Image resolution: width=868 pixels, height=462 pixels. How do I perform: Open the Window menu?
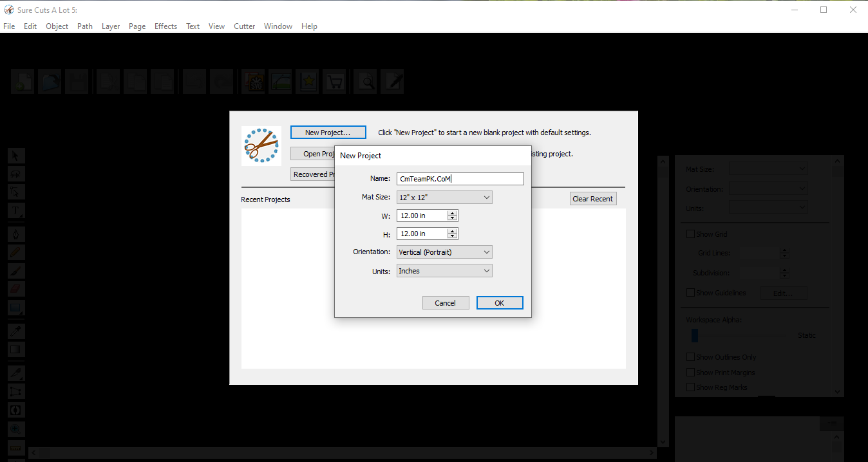point(278,26)
